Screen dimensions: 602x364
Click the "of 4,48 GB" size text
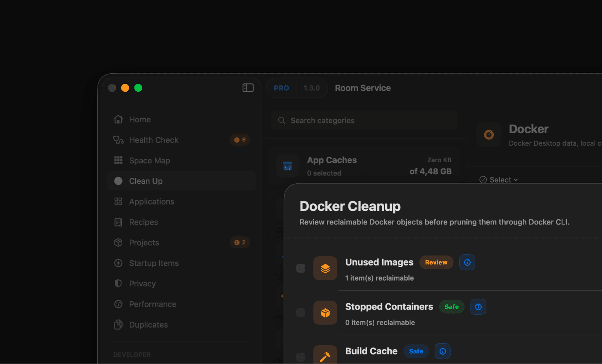(430, 171)
